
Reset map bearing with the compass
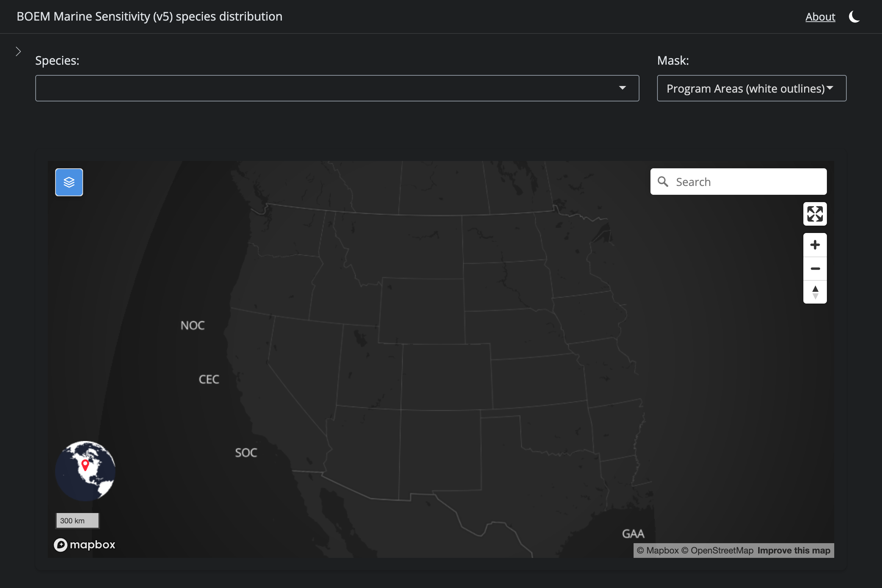tap(814, 292)
